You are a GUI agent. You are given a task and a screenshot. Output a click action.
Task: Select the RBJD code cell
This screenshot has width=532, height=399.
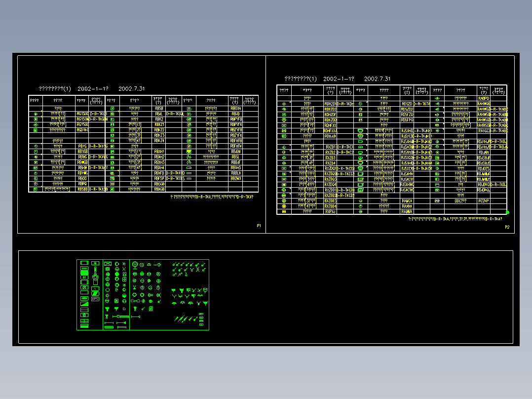click(x=235, y=114)
